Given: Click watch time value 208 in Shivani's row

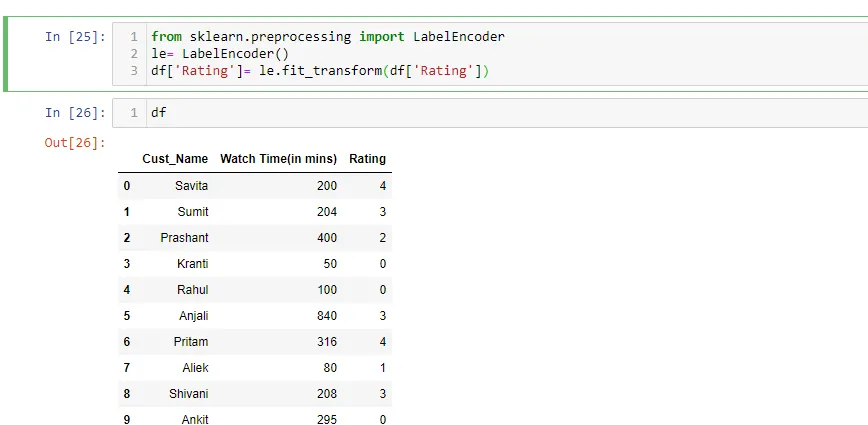Looking at the screenshot, I should point(327,393).
